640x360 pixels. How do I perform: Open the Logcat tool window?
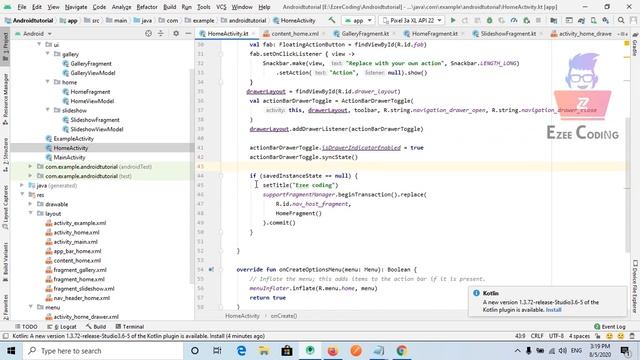tap(62, 327)
